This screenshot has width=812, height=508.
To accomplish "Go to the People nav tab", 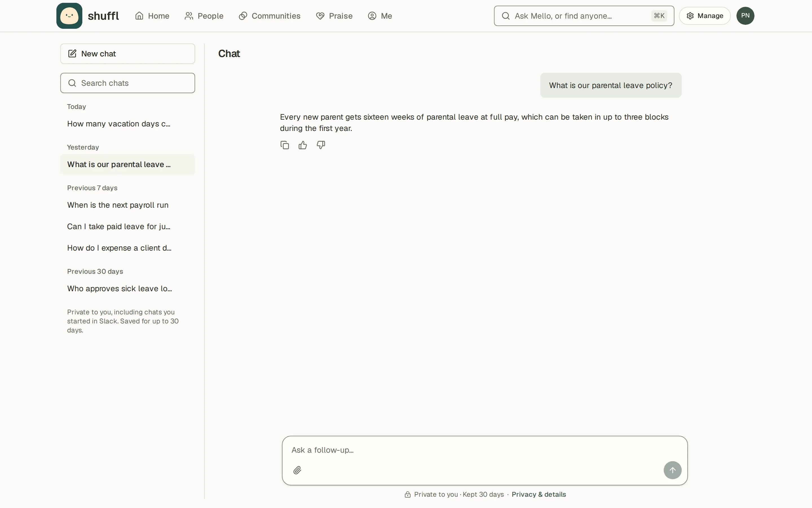I will tap(204, 16).
